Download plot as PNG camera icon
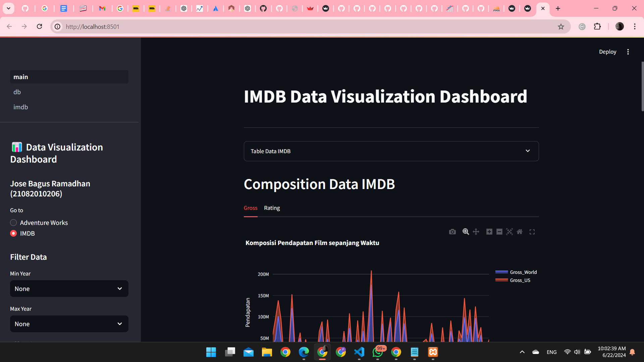This screenshot has width=644, height=362. click(452, 232)
